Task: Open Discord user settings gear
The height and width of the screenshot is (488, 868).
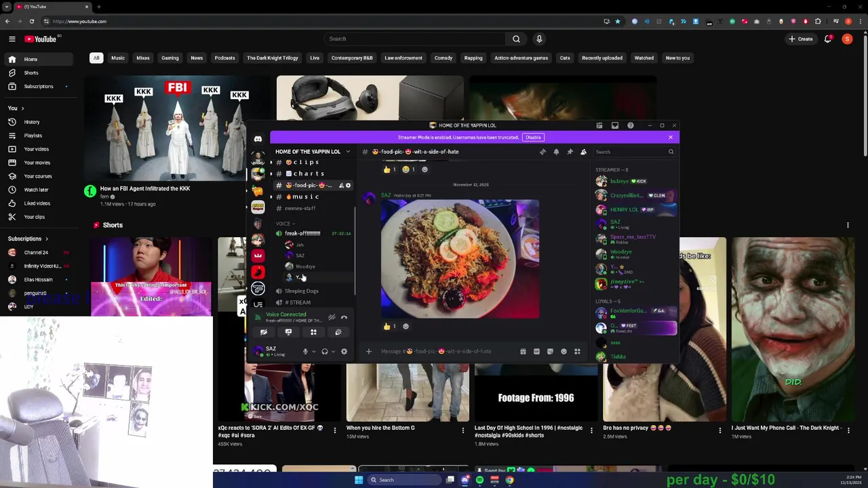Action: 344,351
